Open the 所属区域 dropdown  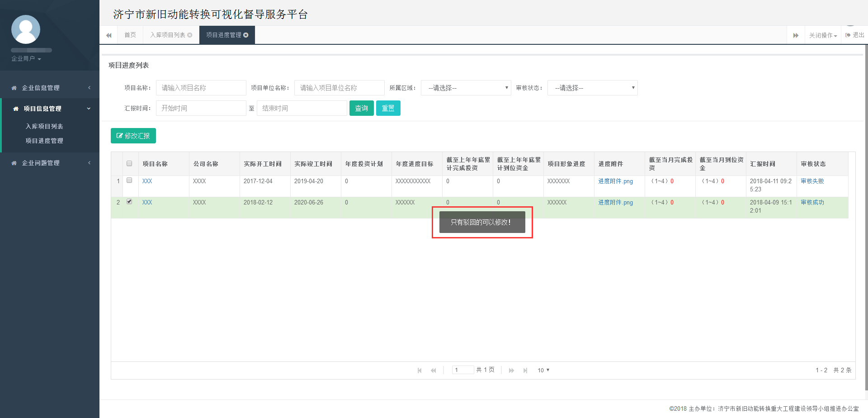click(466, 88)
